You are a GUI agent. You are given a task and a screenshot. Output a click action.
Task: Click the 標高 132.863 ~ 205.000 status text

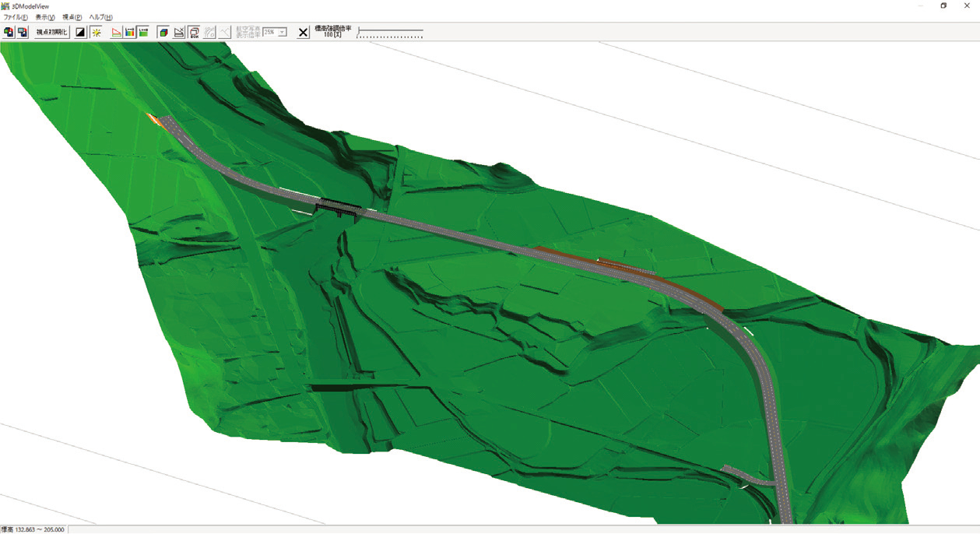tap(33, 529)
